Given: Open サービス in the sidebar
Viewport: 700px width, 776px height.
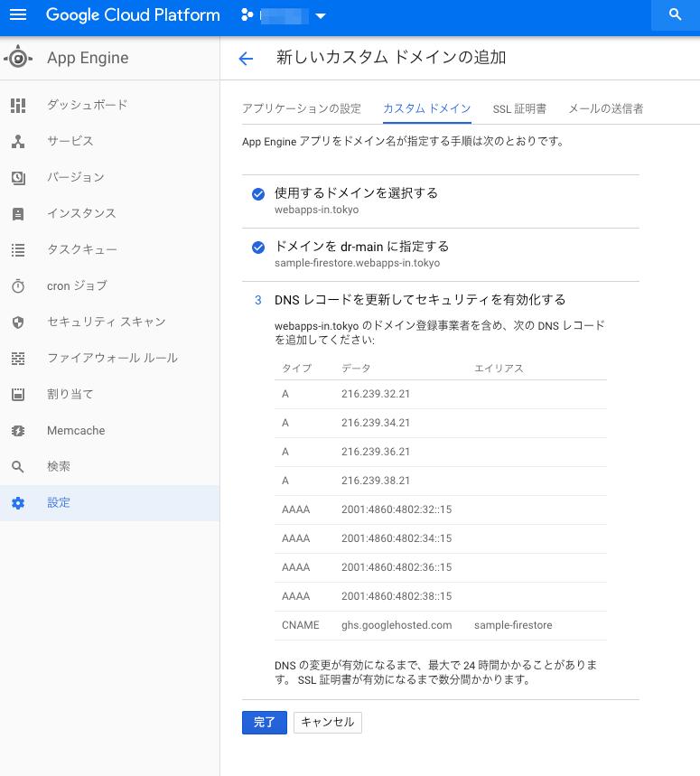Looking at the screenshot, I should (110, 141).
